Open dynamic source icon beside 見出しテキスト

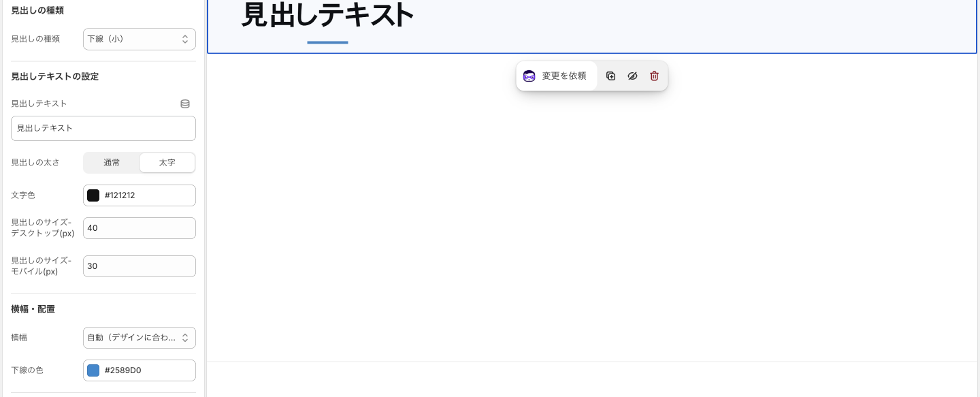pos(185,104)
